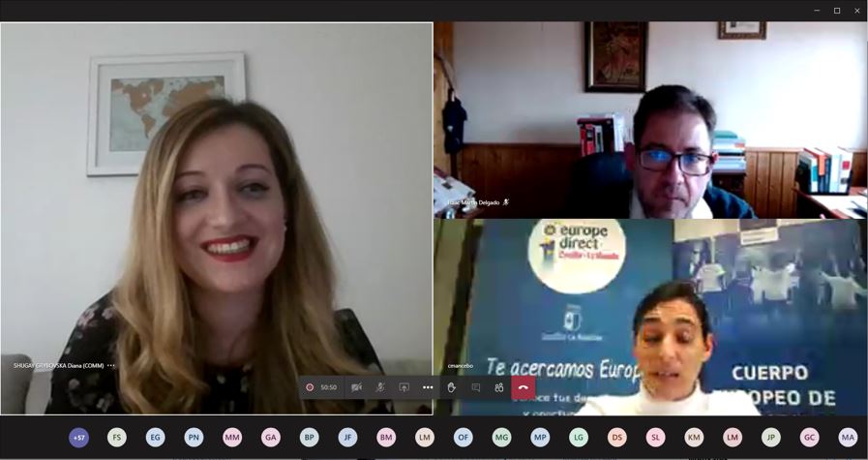868x460 pixels.
Task: Show the meeting conversation chat
Action: [x=475, y=387]
